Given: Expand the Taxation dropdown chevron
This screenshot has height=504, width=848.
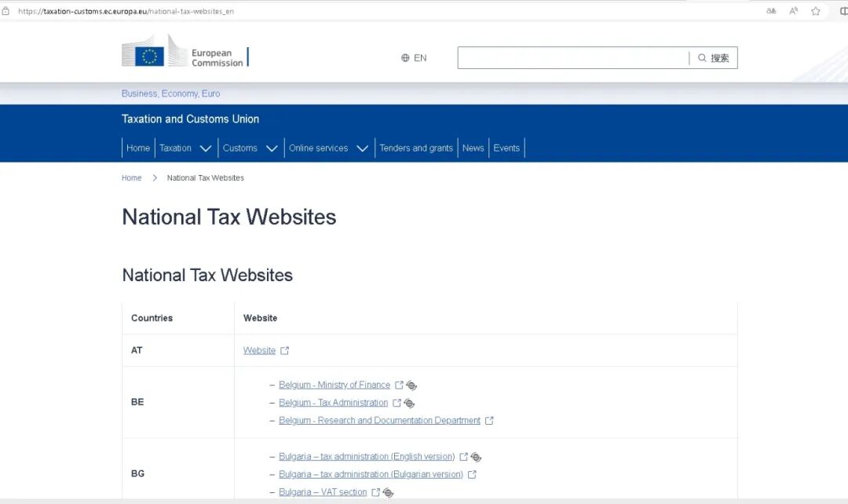Looking at the screenshot, I should click(206, 148).
